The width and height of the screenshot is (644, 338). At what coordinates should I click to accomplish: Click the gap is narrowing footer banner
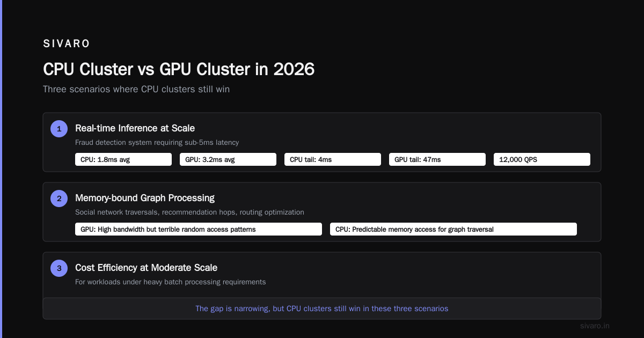[322, 308]
